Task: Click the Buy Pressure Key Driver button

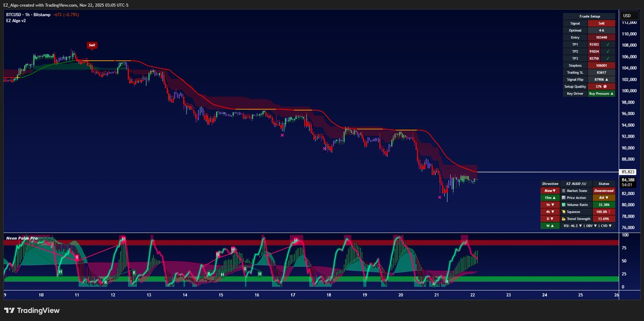Action: (601, 93)
